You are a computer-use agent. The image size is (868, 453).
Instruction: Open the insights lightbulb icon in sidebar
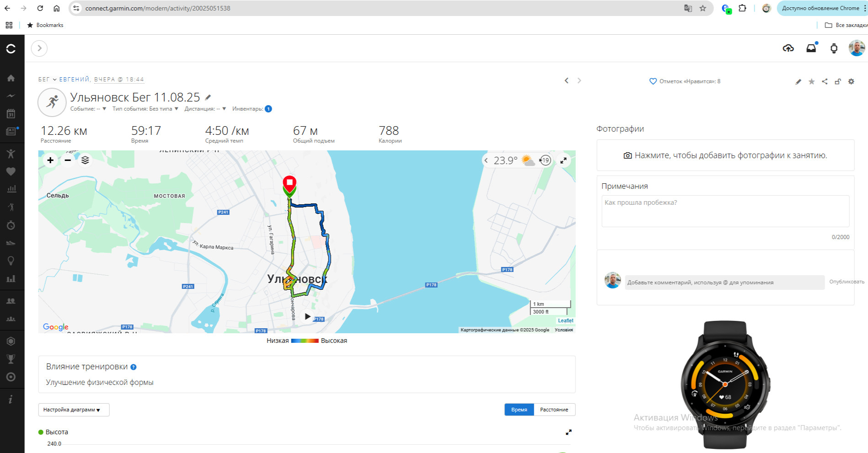(11, 261)
